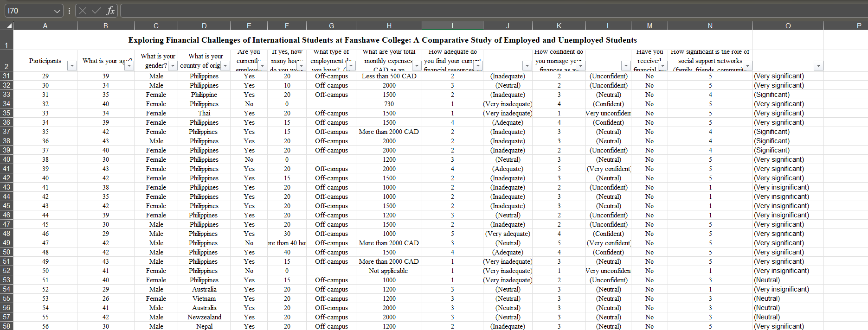Select the highlighted column I header
The height and width of the screenshot is (330, 868).
click(452, 26)
